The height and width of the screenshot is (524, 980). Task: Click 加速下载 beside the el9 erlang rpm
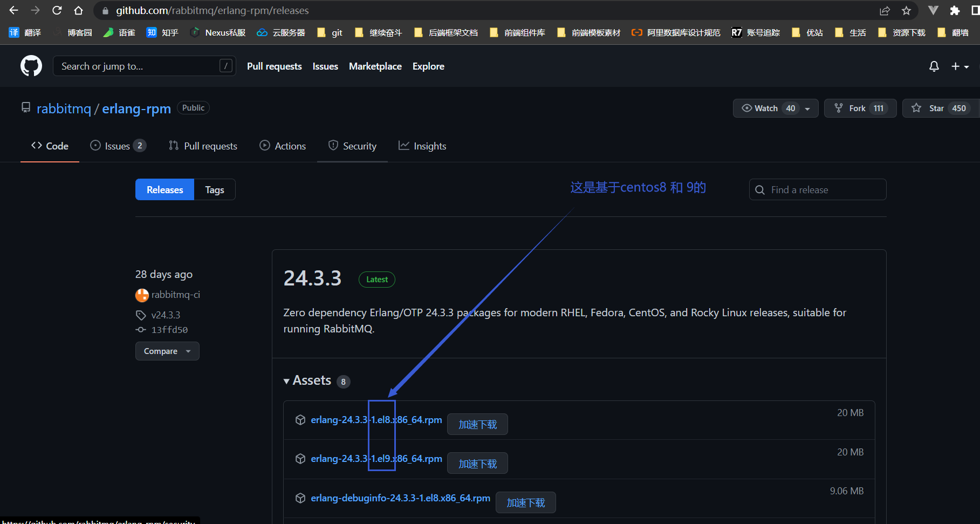(x=477, y=464)
